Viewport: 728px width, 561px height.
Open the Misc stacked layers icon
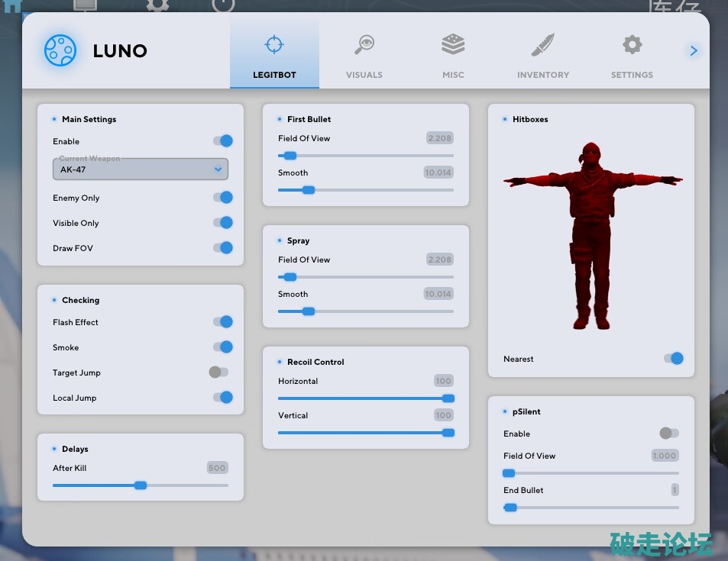click(x=453, y=44)
